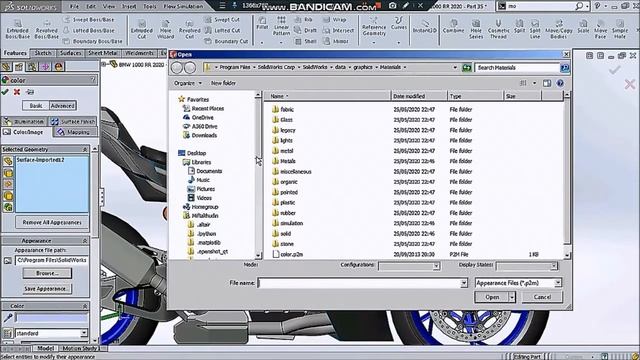Switch to the Sketch tab
The height and width of the screenshot is (360, 640).
43,53
